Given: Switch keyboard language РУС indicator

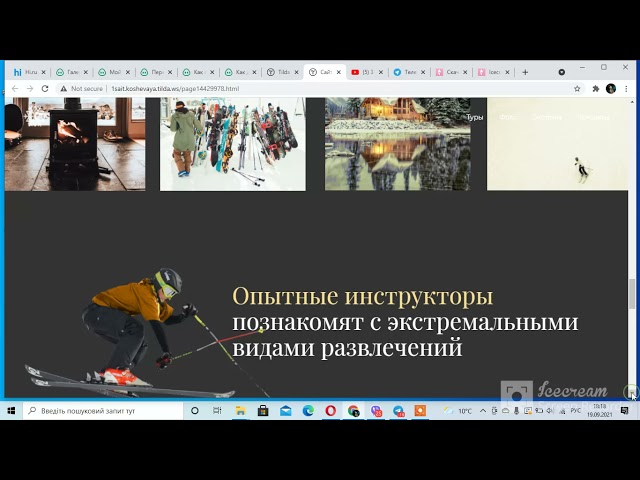Looking at the screenshot, I should (576, 411).
